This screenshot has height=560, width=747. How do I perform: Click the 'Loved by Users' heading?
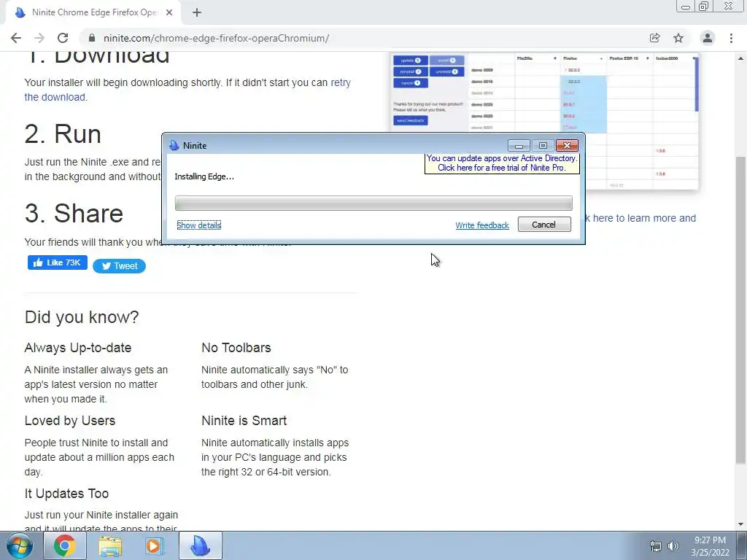[x=70, y=421]
